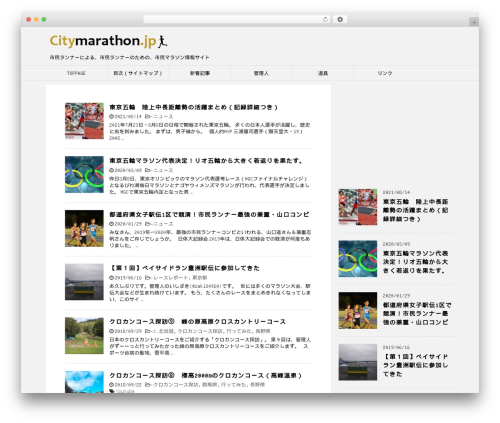Screen dimensions: 500x423
Task: Click the gray sky bridge thumbnail in main list
Action: (x=84, y=282)
